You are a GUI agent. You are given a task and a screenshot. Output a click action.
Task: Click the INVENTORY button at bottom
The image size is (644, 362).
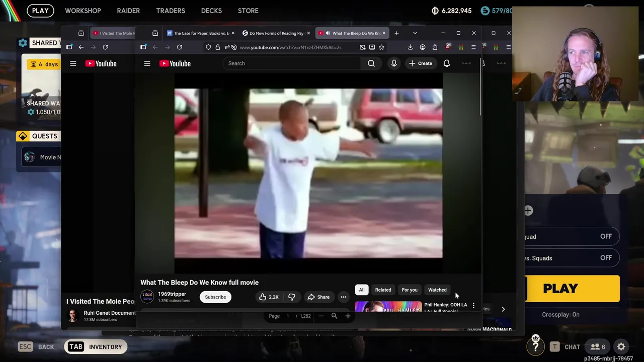coord(96,346)
